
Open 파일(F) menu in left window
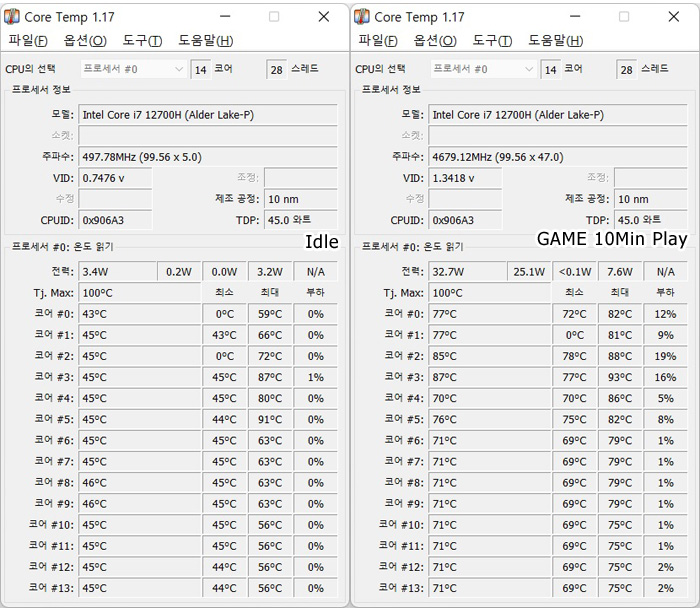click(28, 41)
